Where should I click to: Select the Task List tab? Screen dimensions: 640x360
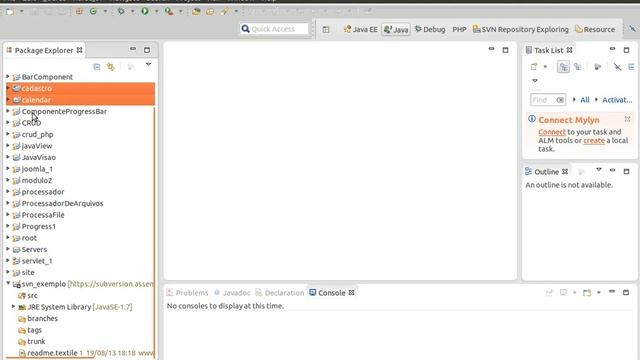pos(549,50)
